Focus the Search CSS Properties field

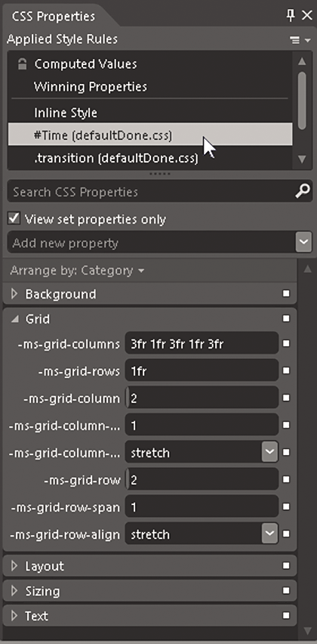150,192
